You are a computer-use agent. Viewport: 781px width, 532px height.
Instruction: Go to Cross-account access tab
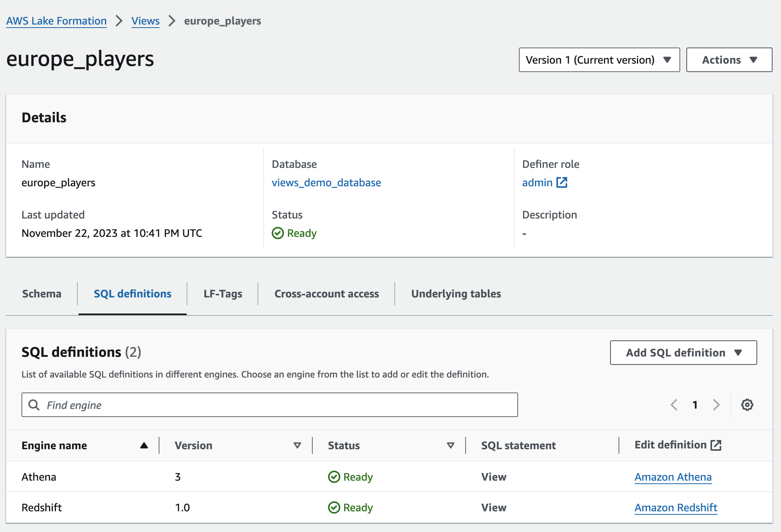pos(327,294)
